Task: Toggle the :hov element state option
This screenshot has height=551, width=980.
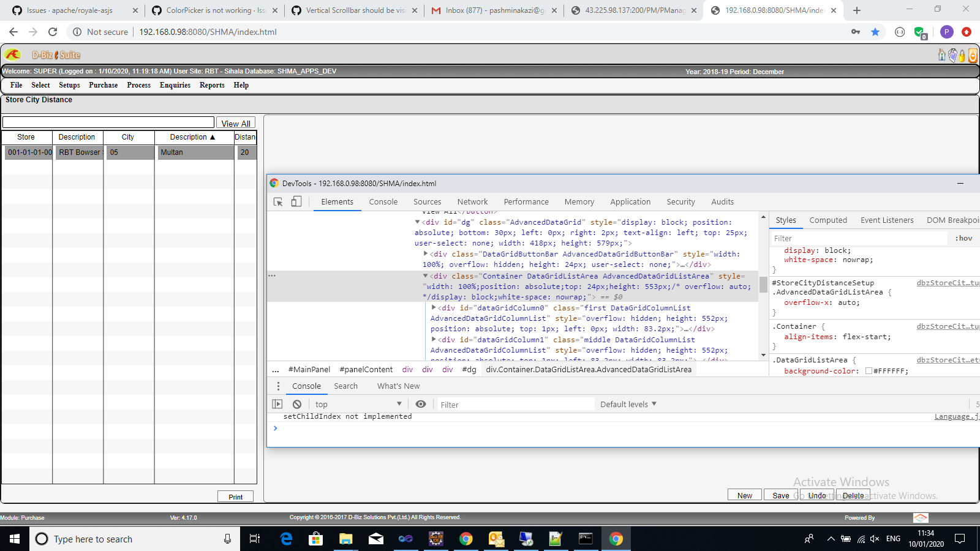Action: (963, 238)
